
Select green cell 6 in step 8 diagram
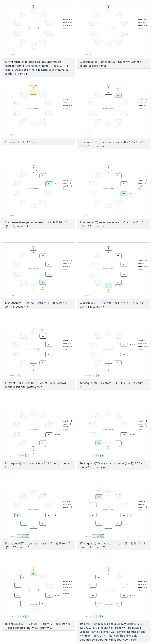click(43, 282)
